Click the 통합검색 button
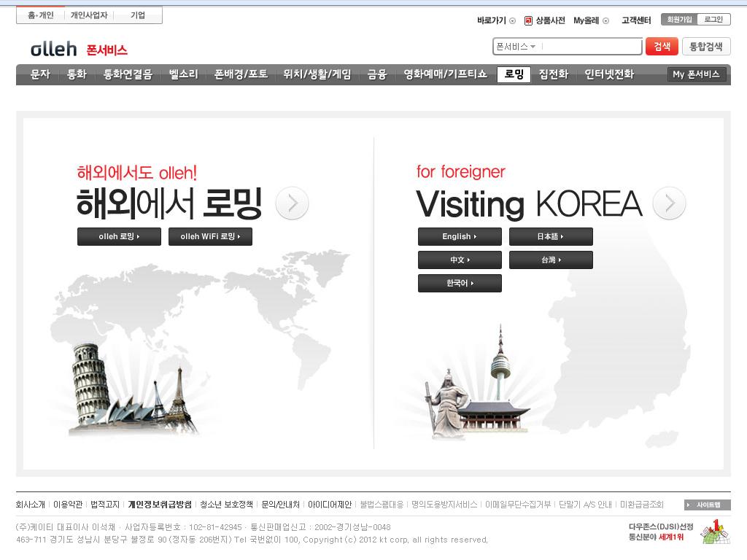747x560 pixels. tap(706, 47)
